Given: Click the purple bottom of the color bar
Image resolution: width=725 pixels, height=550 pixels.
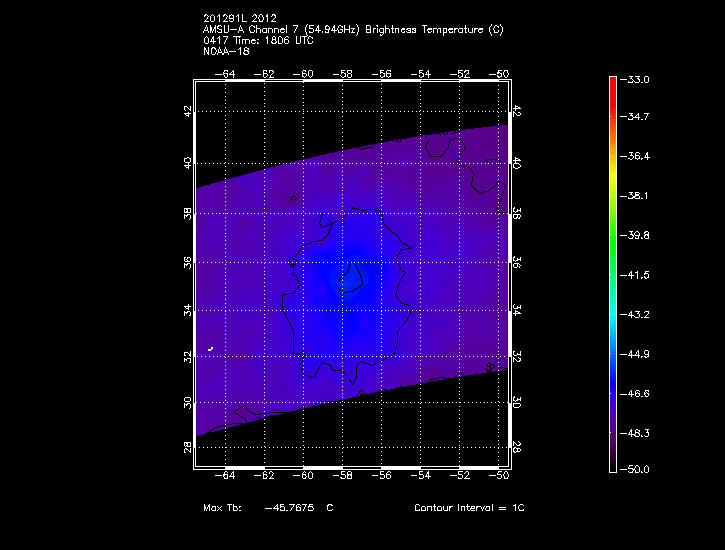Looking at the screenshot, I should click(x=612, y=463).
